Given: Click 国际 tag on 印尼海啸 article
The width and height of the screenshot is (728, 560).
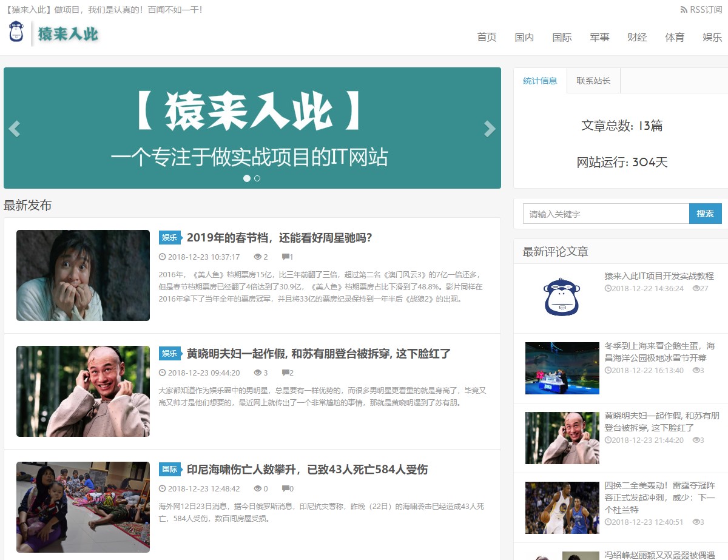Looking at the screenshot, I should coord(170,469).
